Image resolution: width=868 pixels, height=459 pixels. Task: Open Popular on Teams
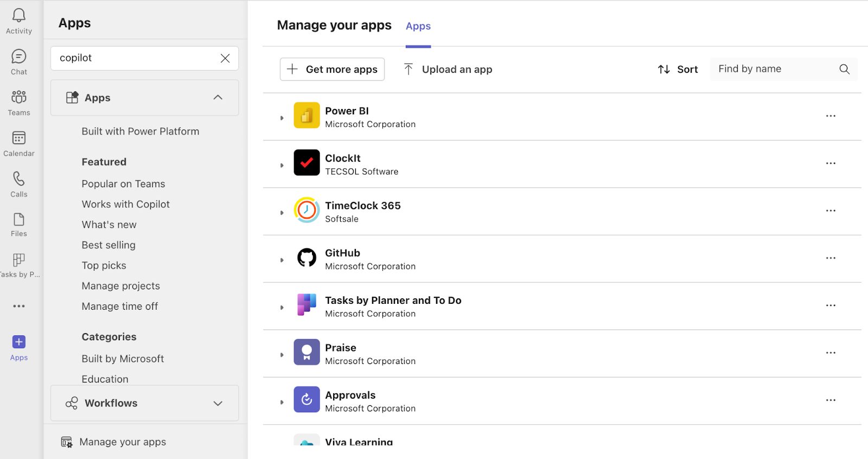[x=123, y=184]
